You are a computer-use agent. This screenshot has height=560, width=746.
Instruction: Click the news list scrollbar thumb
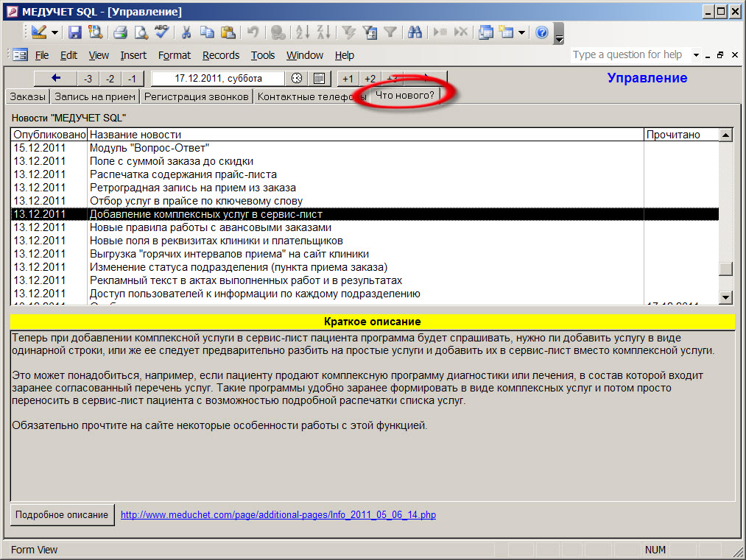coord(725,269)
